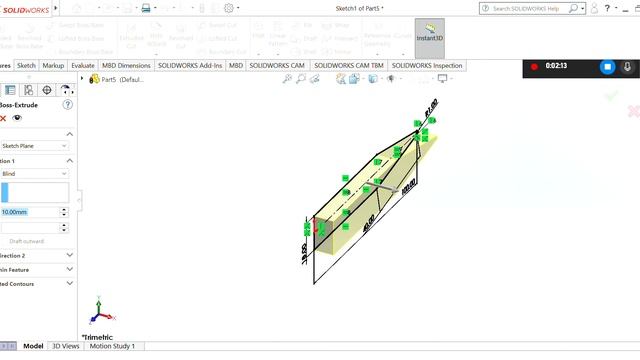Select the 40.00 dimension in the sketch
This screenshot has width=640, height=360.
(x=368, y=224)
